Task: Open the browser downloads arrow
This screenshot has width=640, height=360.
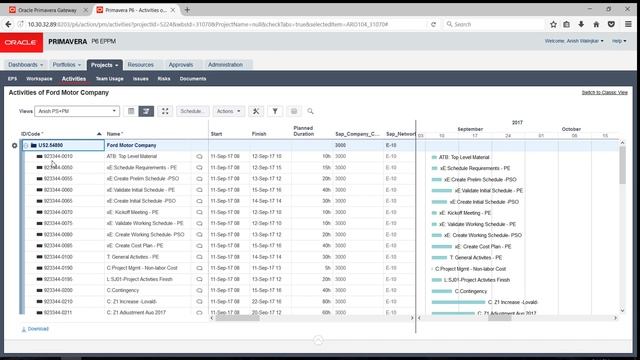Action: click(581, 24)
